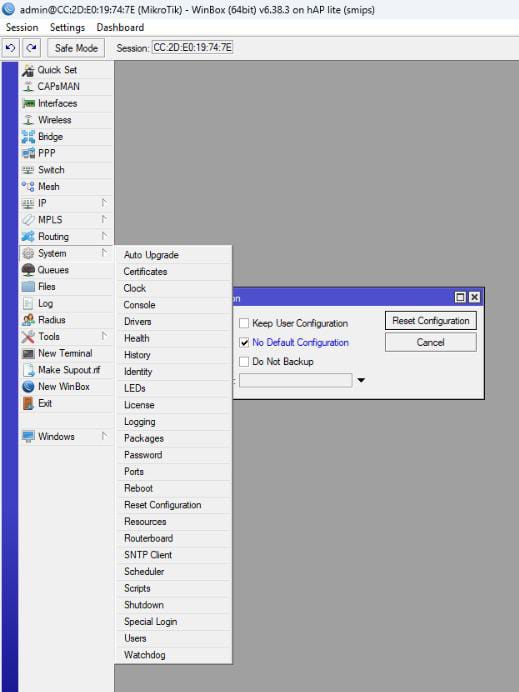Enable Keep User Configuration checkbox
This screenshot has width=519, height=692.
coord(244,323)
